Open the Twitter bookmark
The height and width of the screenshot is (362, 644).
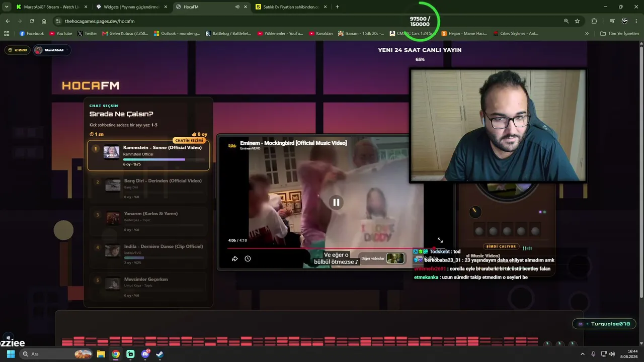click(x=88, y=34)
